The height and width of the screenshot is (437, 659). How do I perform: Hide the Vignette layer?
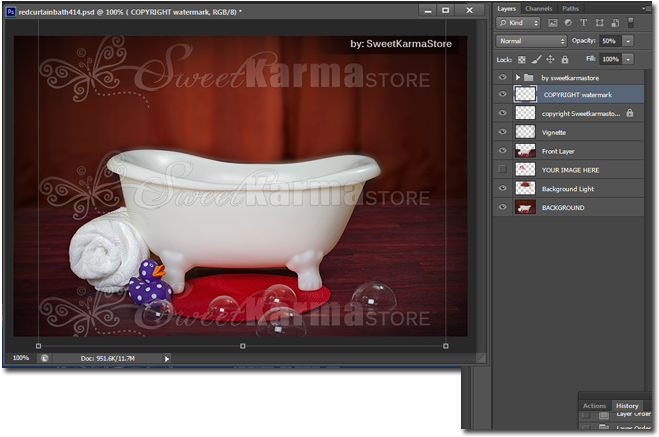[502, 132]
